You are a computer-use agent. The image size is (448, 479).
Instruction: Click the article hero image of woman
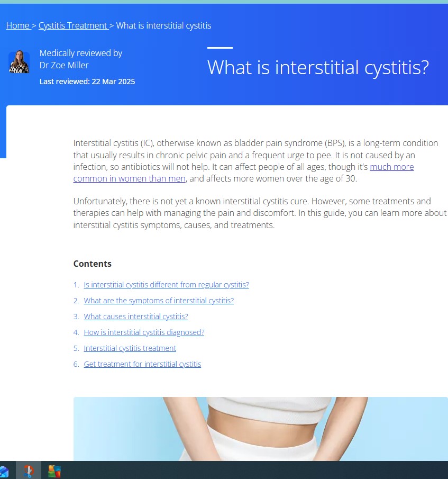(260, 429)
